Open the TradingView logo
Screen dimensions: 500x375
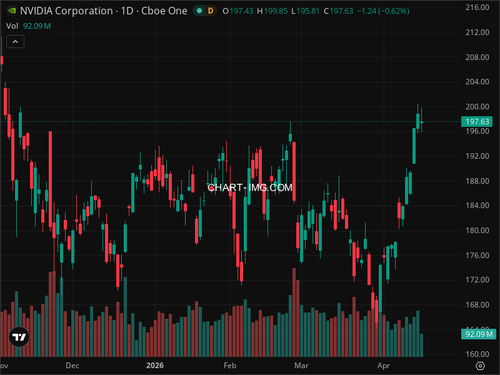(19, 337)
